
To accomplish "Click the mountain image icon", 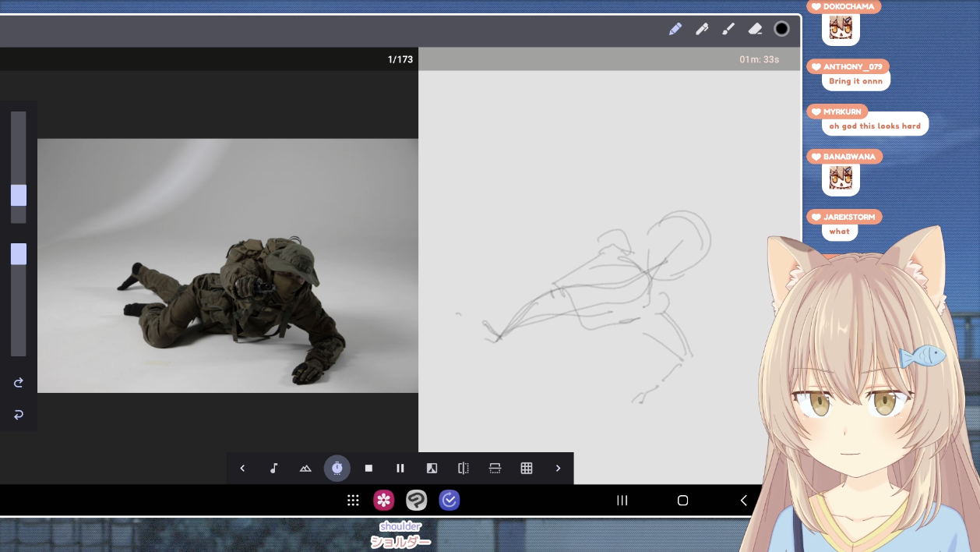I will [x=305, y=468].
